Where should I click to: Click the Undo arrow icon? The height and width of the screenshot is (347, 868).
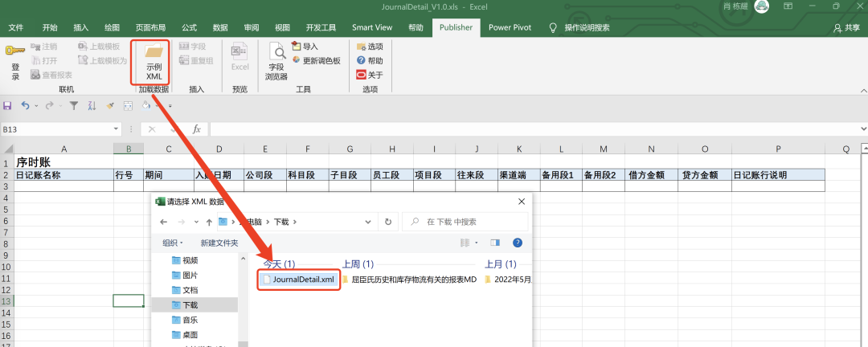(x=25, y=105)
